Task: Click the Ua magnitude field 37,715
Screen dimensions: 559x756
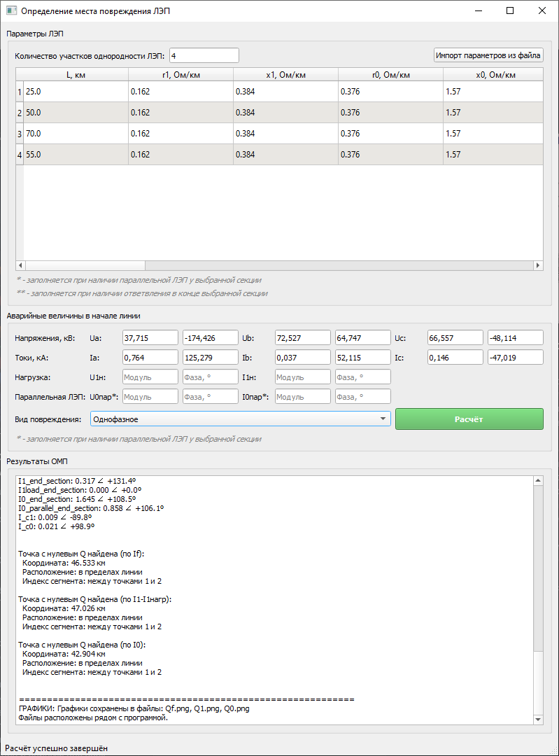Action: [150, 338]
